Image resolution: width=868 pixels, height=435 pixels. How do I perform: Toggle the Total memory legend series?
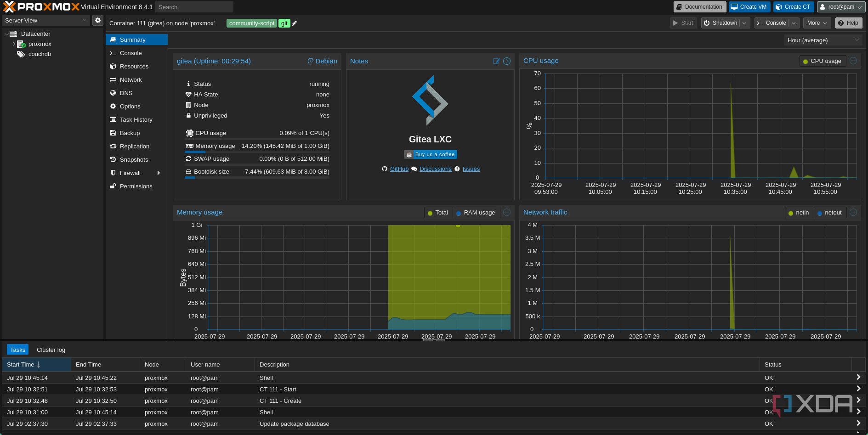tap(437, 213)
